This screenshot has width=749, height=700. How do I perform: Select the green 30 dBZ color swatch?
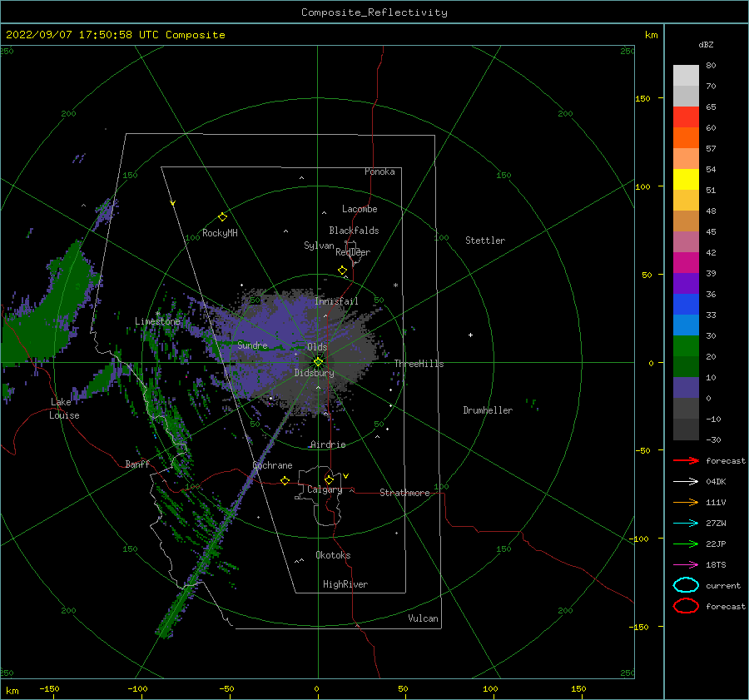tap(686, 346)
